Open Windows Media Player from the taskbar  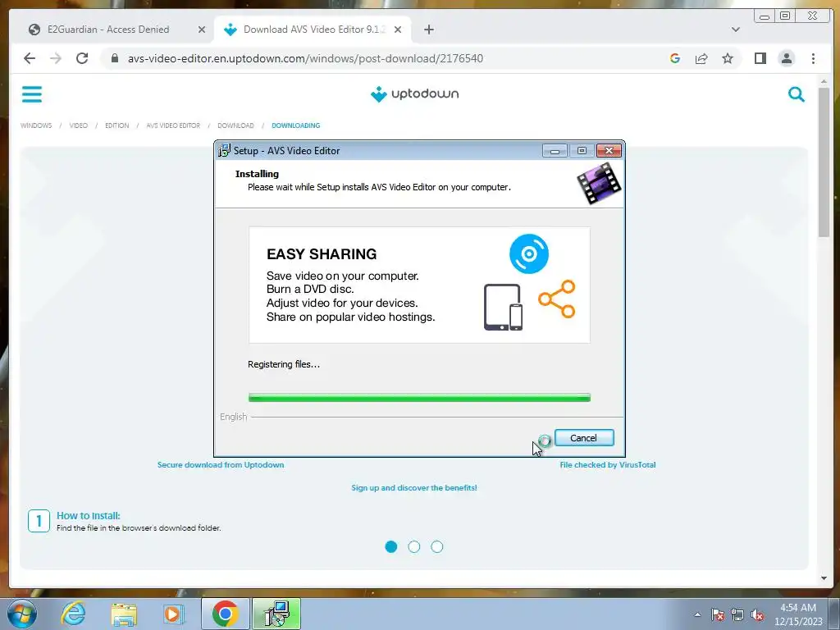173,614
